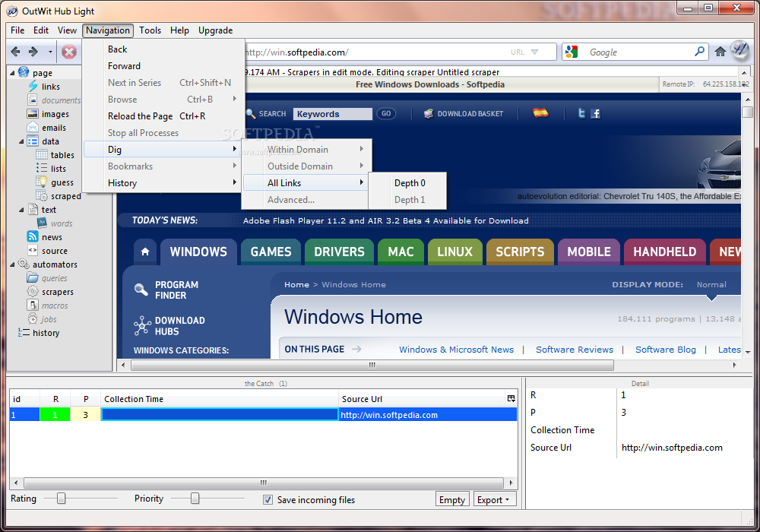The width and height of the screenshot is (760, 532).
Task: Click the Twitter icon on Softpedia page
Action: pyautogui.click(x=581, y=113)
